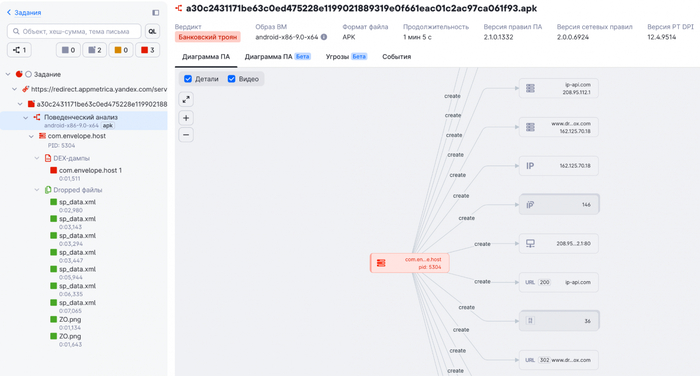
Task: Select the IP 162.125.70.18 node
Action: [x=558, y=166]
